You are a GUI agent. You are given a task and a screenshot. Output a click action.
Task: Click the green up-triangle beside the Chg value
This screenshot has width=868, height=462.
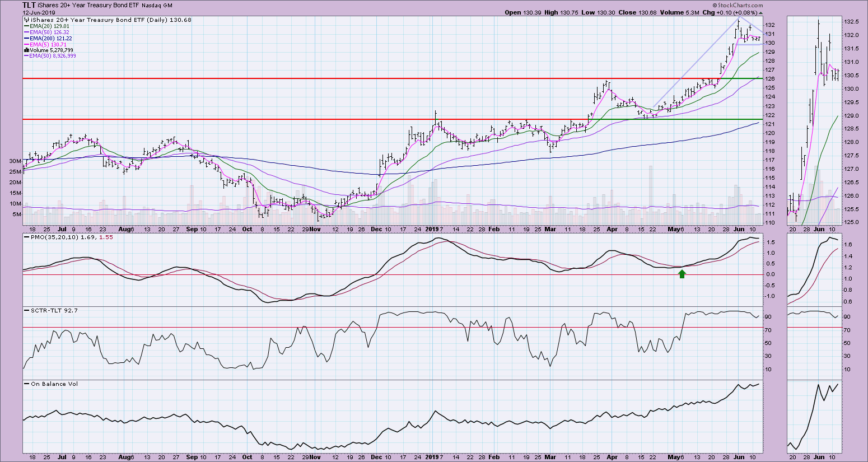click(x=760, y=12)
